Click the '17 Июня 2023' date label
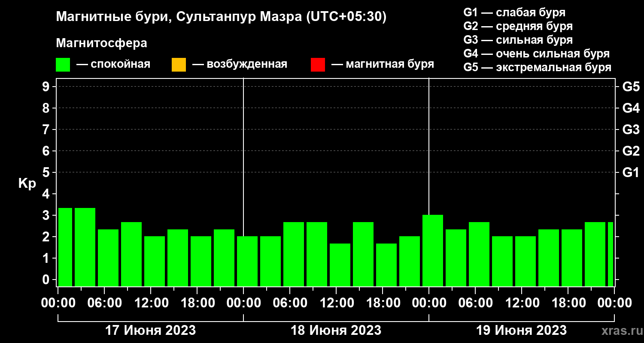644x343 pixels. pyautogui.click(x=151, y=331)
